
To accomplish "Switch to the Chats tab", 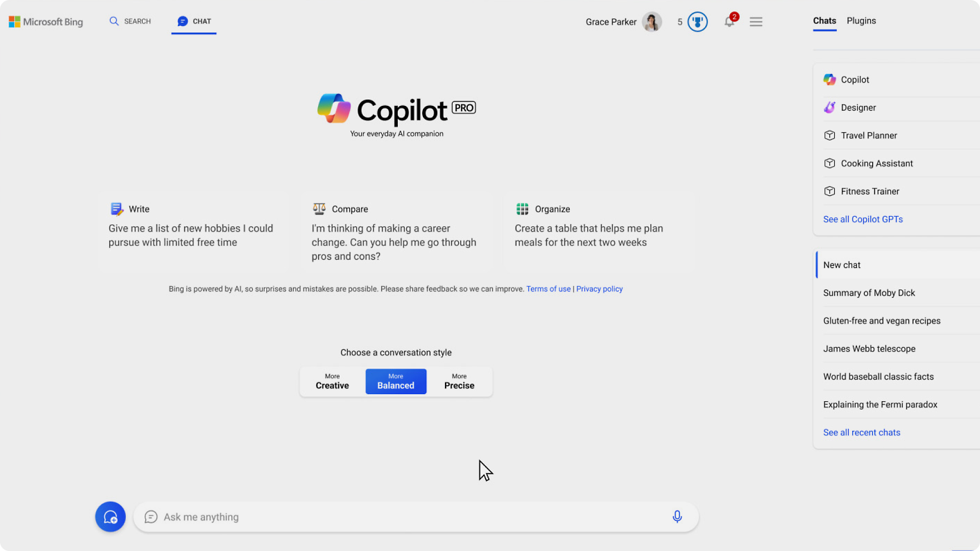I will (x=824, y=21).
